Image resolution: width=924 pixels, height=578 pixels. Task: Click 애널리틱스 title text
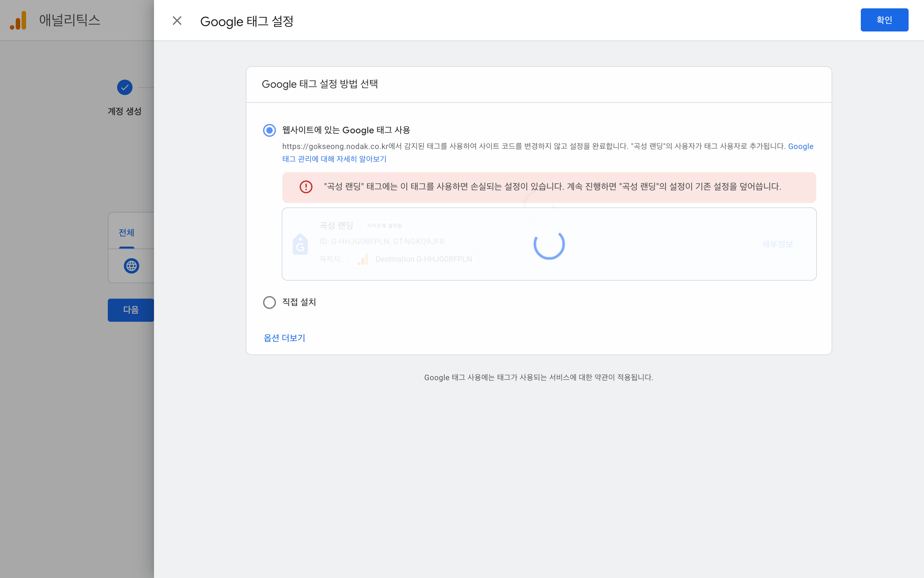pyautogui.click(x=70, y=20)
